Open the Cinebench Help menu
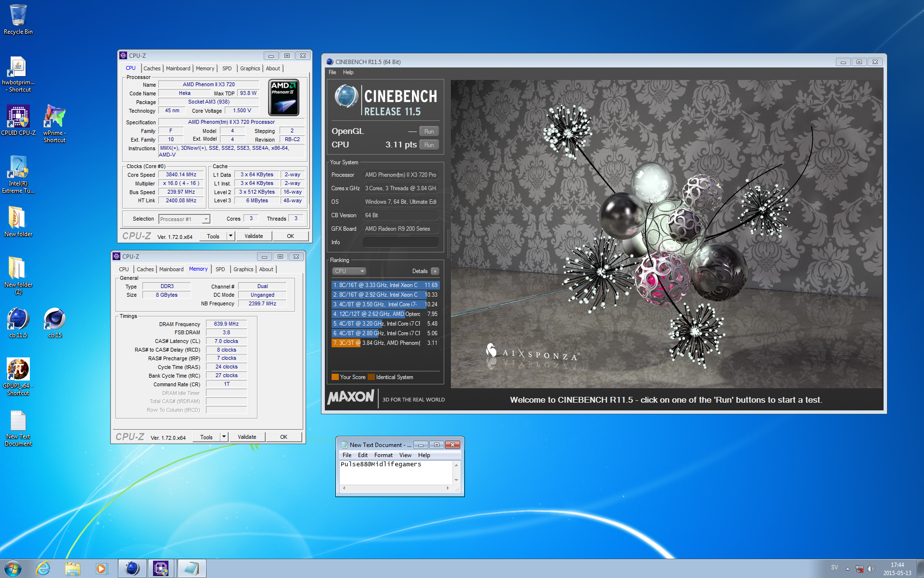The image size is (924, 578). 348,72
